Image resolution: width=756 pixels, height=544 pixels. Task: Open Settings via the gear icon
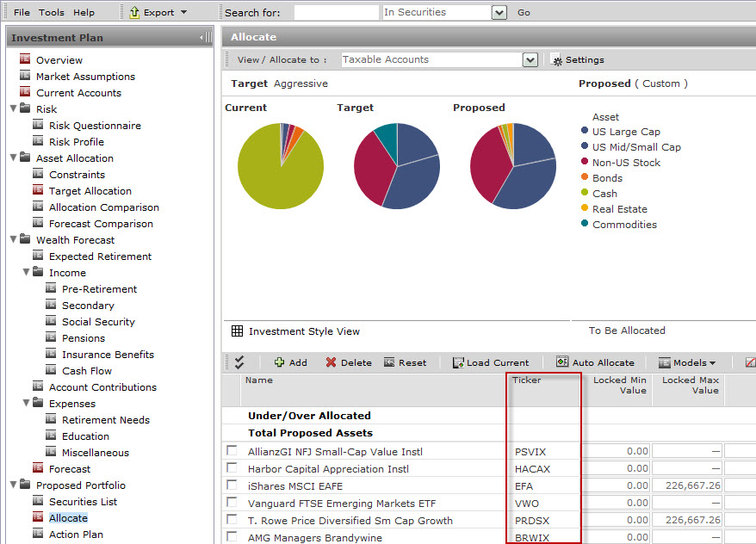coord(556,59)
